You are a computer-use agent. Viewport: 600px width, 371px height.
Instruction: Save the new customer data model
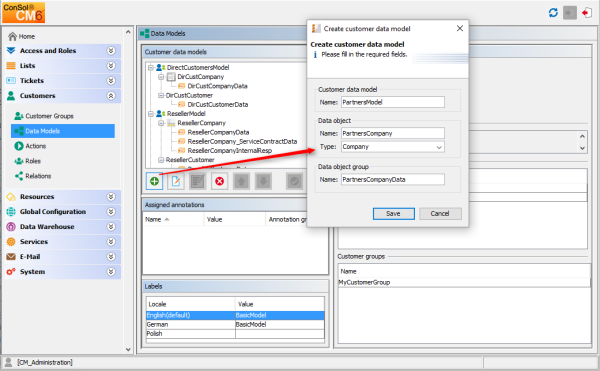(x=393, y=213)
